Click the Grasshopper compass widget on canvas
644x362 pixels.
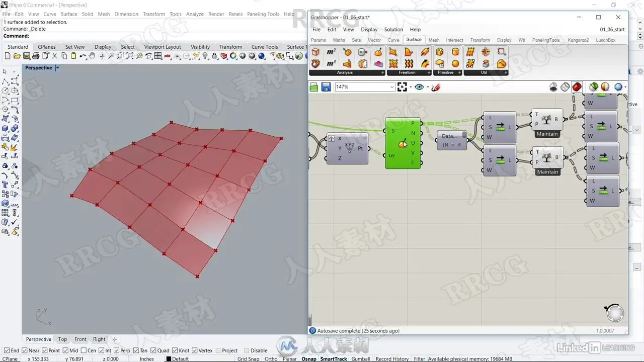[x=614, y=312]
